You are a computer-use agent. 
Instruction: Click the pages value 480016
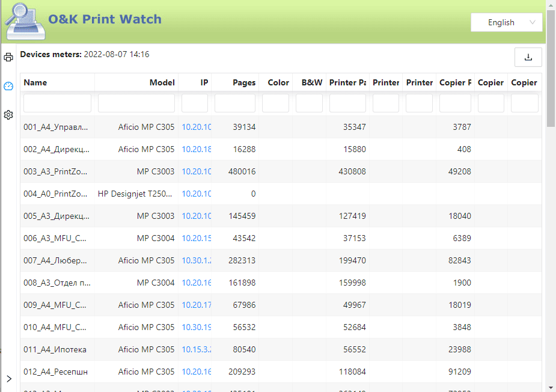(242, 172)
